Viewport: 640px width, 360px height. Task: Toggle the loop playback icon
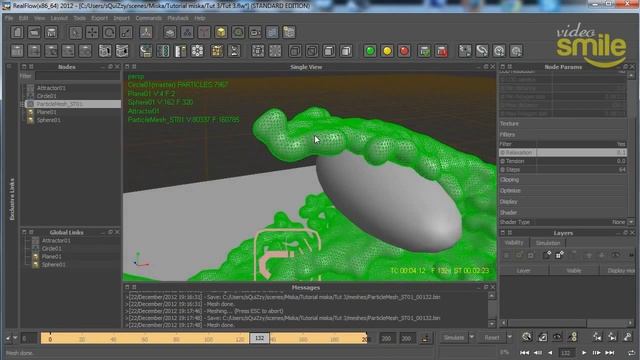point(631,353)
